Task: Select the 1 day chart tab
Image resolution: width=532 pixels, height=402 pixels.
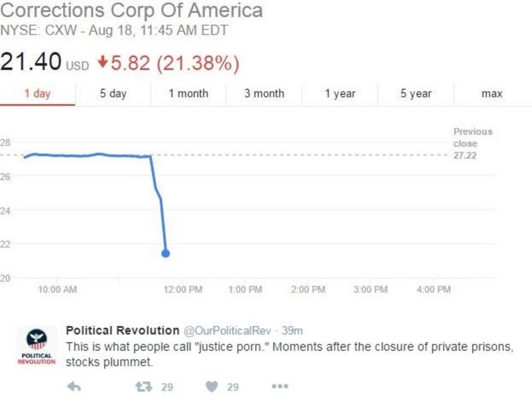Action: click(37, 94)
